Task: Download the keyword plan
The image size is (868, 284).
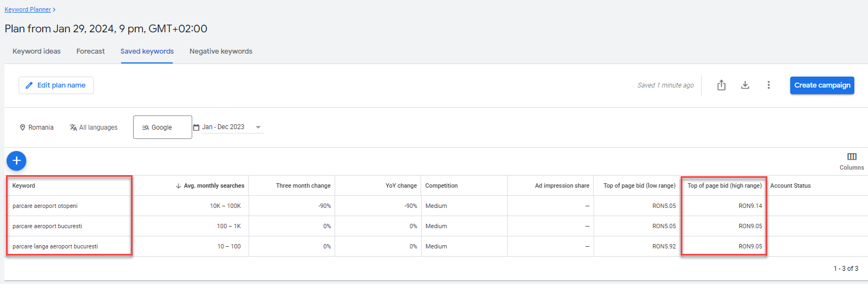Action: [x=745, y=85]
